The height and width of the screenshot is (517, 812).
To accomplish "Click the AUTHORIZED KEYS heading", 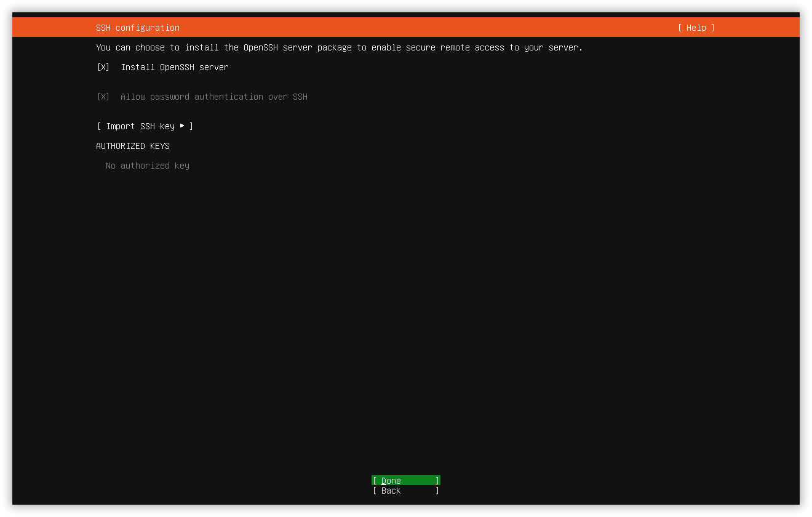I will (133, 146).
